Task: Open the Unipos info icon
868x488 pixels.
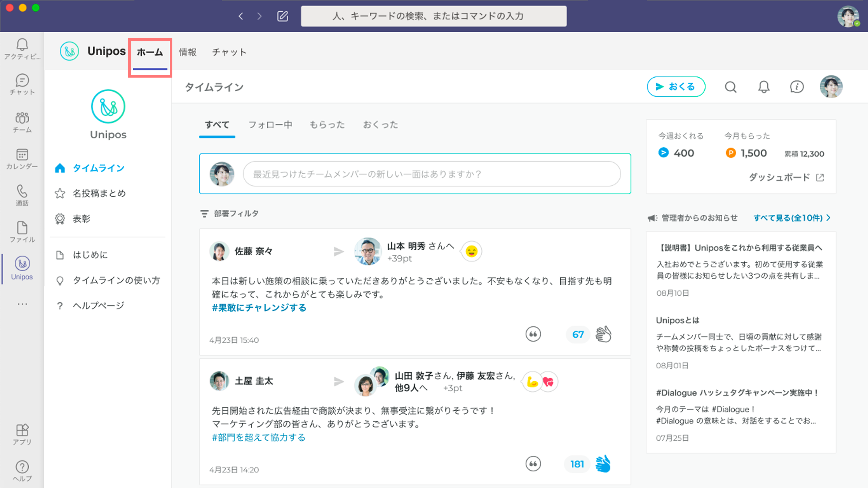Action: (x=797, y=87)
